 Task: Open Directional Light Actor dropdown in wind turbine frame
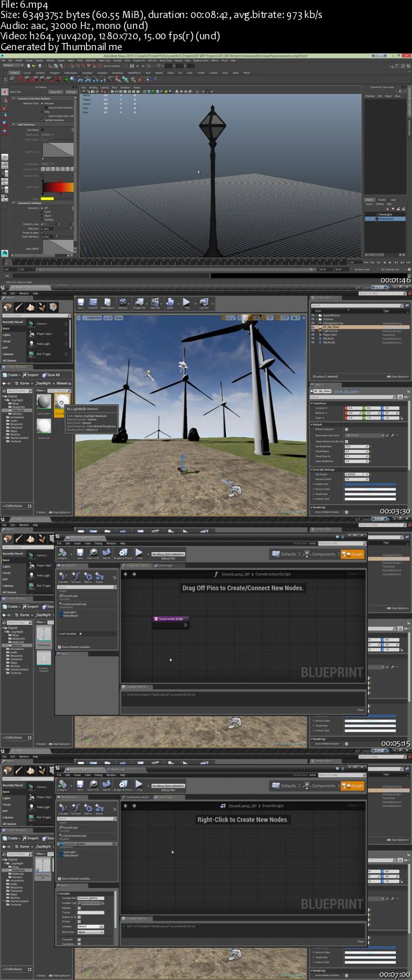point(364,435)
